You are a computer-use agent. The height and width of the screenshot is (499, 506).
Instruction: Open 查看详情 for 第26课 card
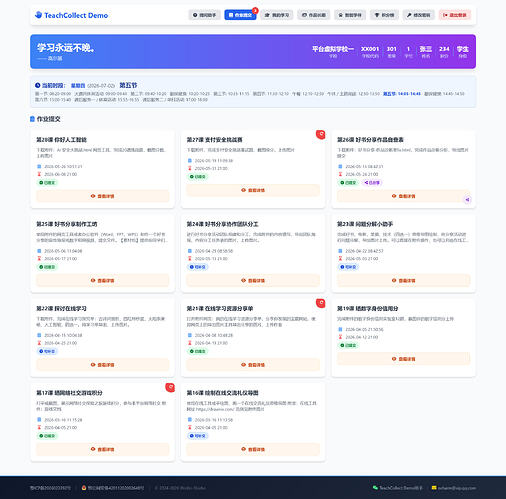(x=403, y=196)
